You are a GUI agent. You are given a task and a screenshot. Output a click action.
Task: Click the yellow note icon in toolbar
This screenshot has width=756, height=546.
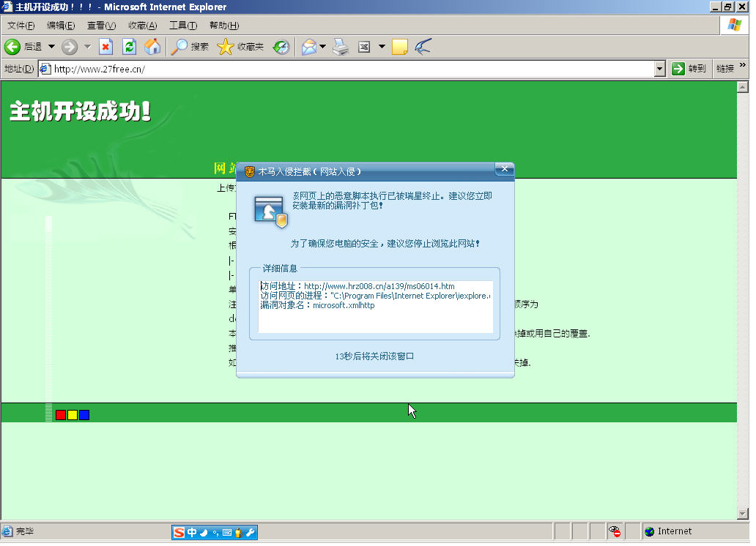coord(400,47)
